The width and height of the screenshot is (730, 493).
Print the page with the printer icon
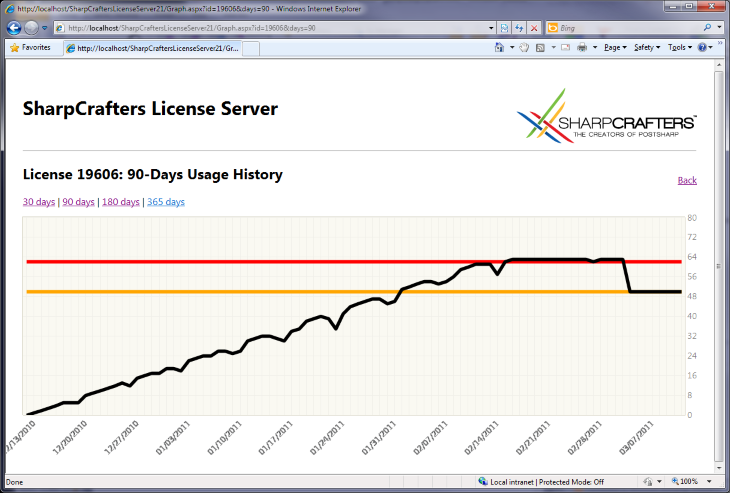click(x=582, y=47)
